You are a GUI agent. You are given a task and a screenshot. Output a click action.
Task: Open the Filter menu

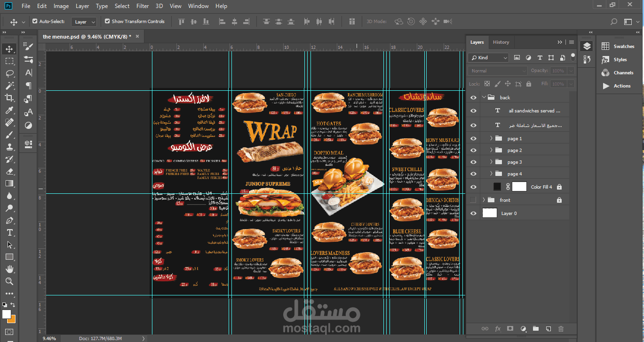click(143, 6)
